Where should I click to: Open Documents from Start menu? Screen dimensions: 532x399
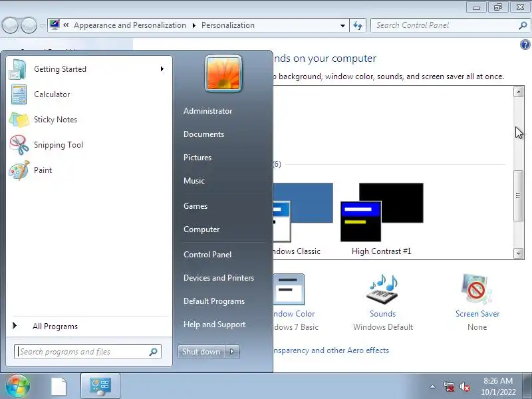(203, 134)
